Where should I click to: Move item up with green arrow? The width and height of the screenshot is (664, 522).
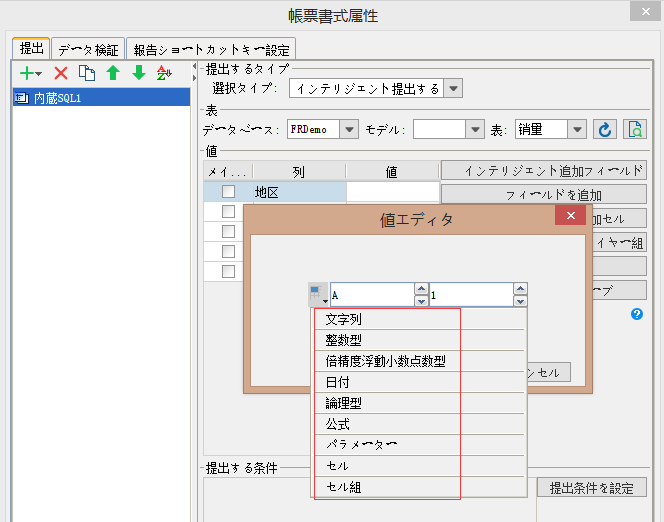click(113, 73)
